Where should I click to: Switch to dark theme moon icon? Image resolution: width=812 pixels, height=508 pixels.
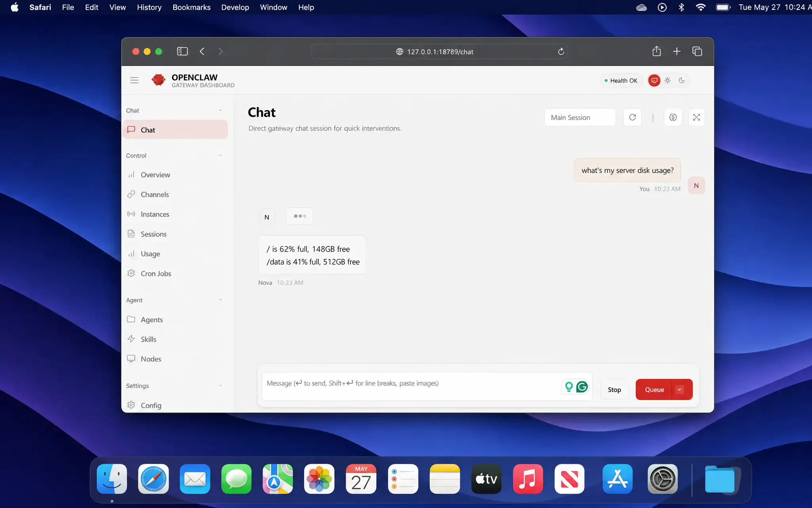[682, 81]
